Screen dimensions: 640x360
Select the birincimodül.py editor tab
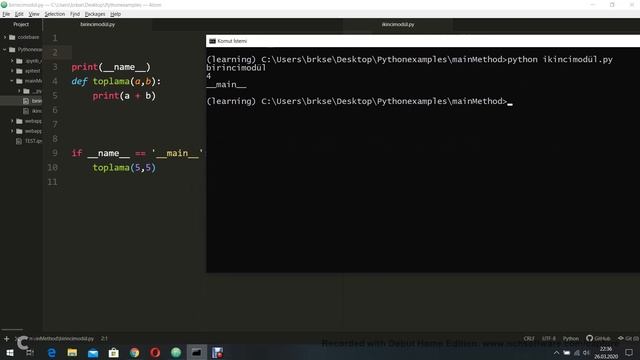click(98, 24)
